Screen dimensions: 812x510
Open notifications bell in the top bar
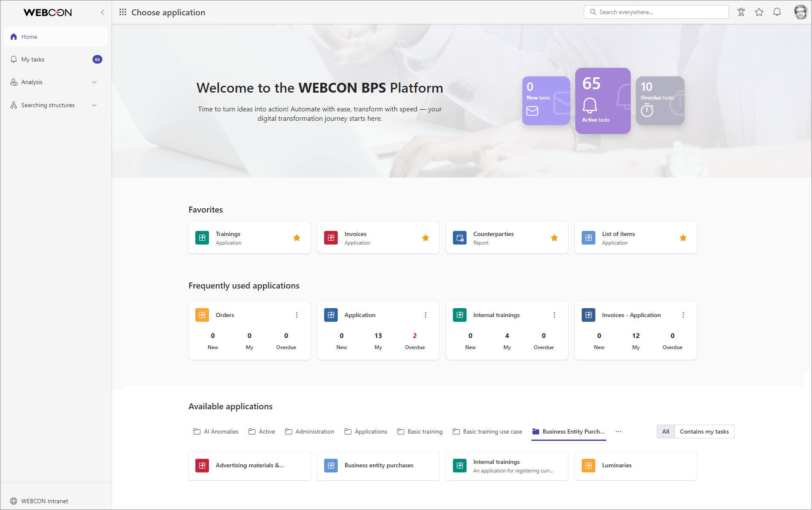tap(777, 12)
